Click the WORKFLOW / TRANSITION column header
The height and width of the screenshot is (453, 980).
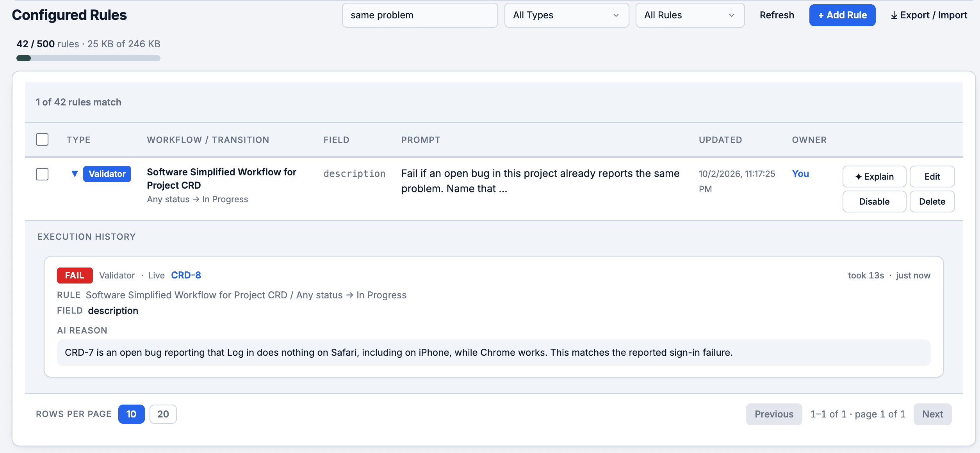208,140
